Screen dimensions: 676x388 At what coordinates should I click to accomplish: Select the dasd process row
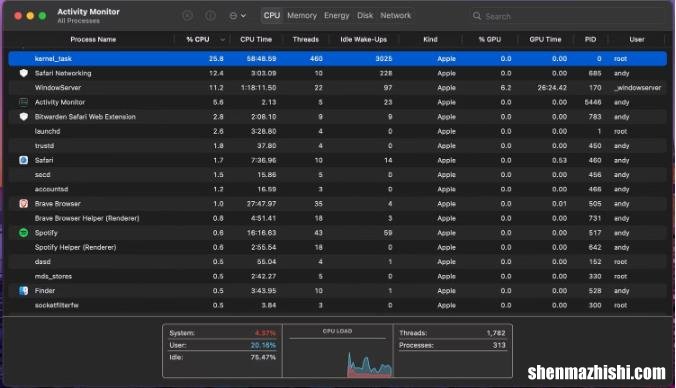click(x=338, y=262)
